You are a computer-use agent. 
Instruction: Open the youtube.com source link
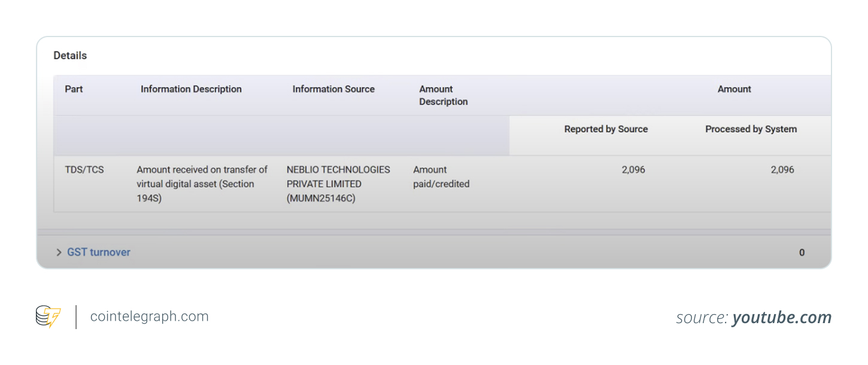point(781,317)
